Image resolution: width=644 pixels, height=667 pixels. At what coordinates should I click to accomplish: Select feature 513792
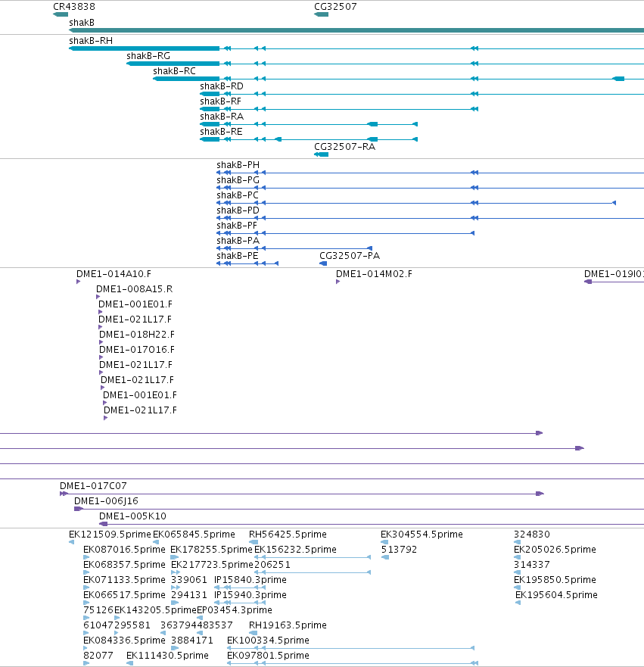pos(385,557)
